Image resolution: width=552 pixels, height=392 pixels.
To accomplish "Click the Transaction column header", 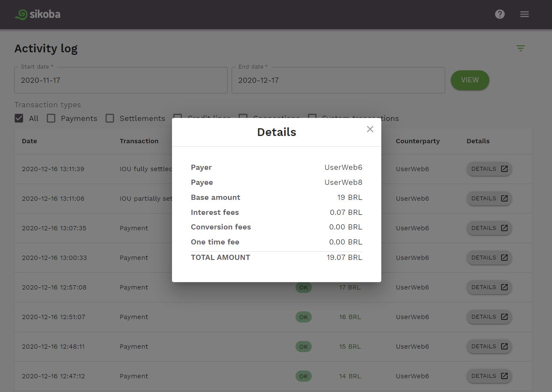I will click(x=139, y=141).
